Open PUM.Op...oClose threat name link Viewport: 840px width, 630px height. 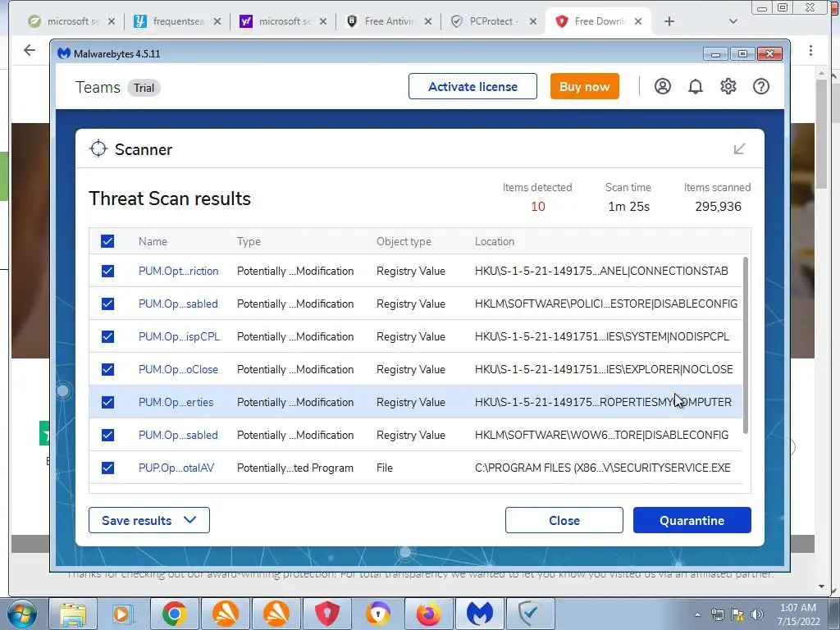pos(178,369)
